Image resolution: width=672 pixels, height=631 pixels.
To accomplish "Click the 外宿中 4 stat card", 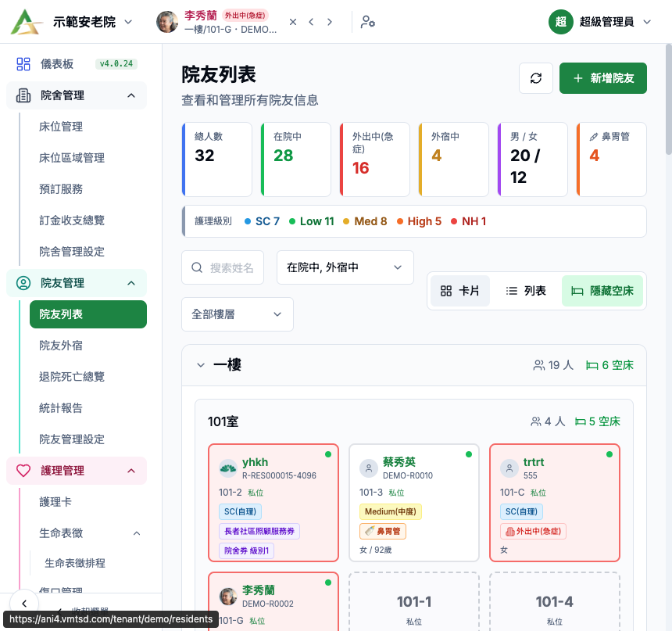I will pyautogui.click(x=453, y=160).
